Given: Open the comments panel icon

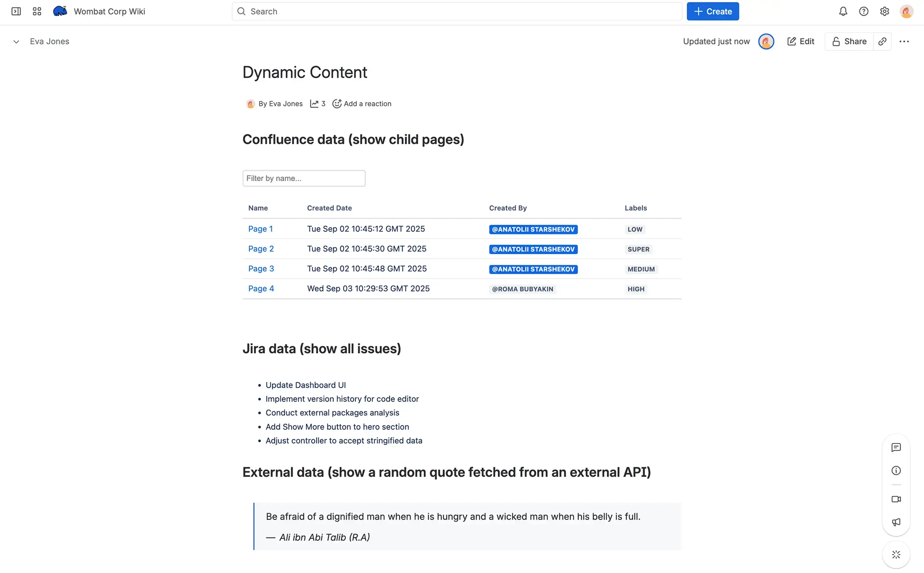Looking at the screenshot, I should coord(896,448).
